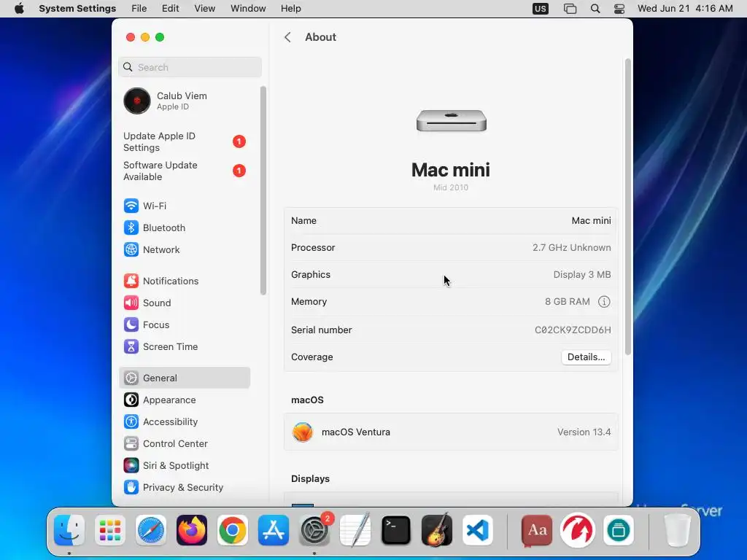Launch Firefox from the Dock
Screen dimensions: 747x560
(192, 530)
